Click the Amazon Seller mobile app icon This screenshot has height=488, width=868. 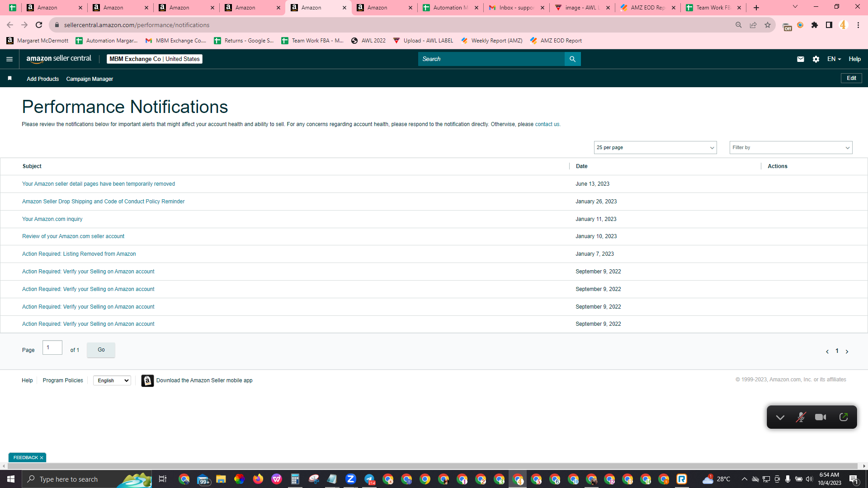pyautogui.click(x=147, y=381)
